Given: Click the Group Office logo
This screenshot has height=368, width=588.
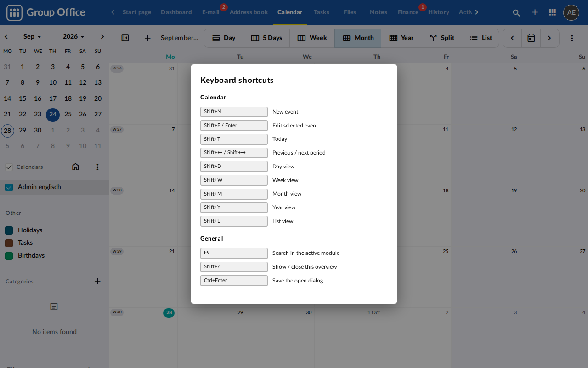Looking at the screenshot, I should (46, 12).
